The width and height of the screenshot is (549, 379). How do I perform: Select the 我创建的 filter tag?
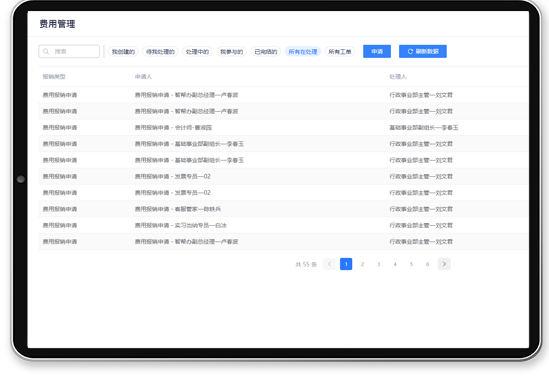click(123, 51)
